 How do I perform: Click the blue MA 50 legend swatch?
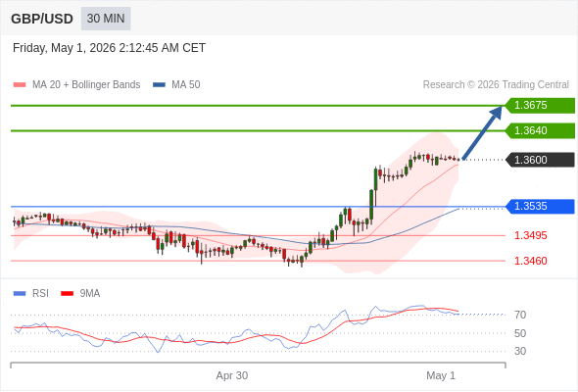[159, 85]
